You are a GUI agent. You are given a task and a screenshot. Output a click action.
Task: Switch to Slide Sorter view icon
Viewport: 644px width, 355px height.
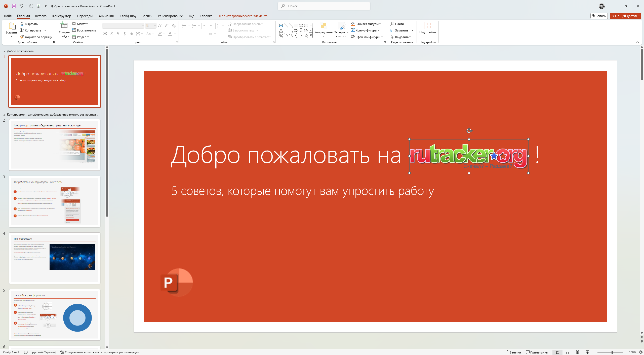tap(567, 352)
